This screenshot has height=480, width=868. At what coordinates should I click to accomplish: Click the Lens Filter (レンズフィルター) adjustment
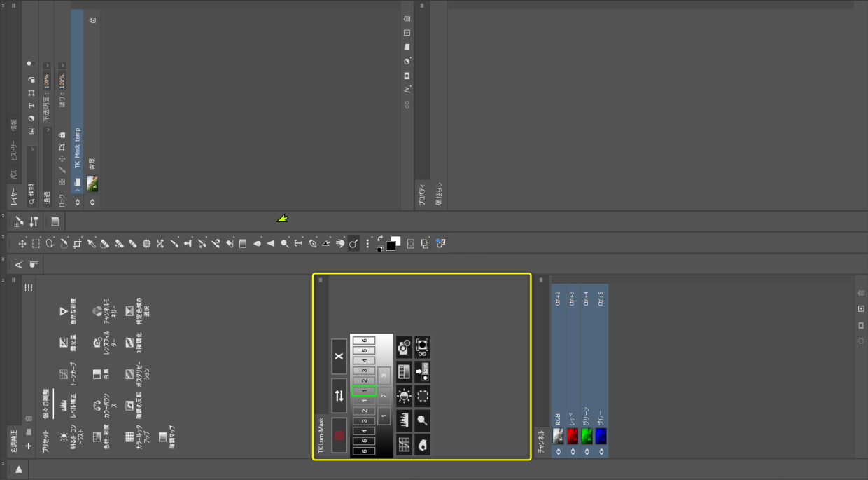[x=97, y=343]
